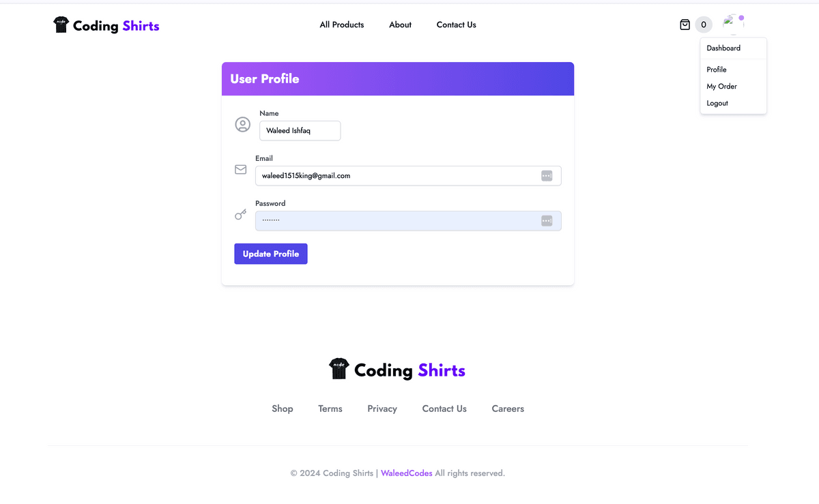Visit the WaleedCodes footer link
Image resolution: width=819 pixels, height=504 pixels.
(x=406, y=473)
